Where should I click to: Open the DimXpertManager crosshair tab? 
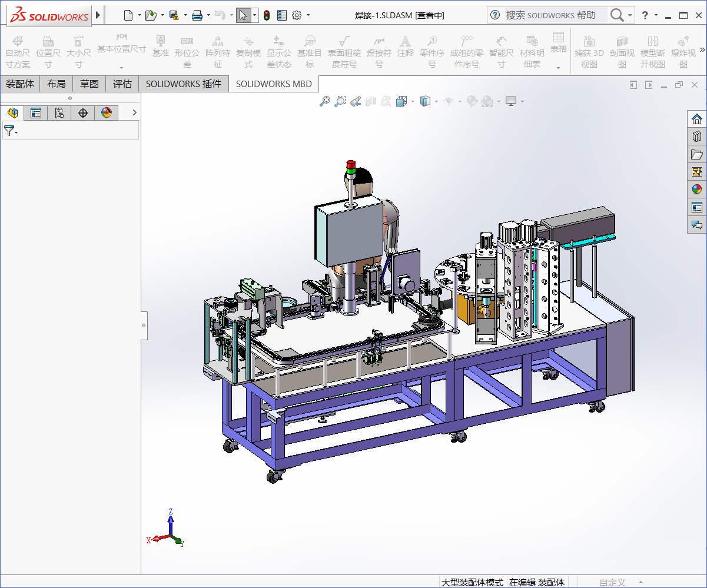83,113
